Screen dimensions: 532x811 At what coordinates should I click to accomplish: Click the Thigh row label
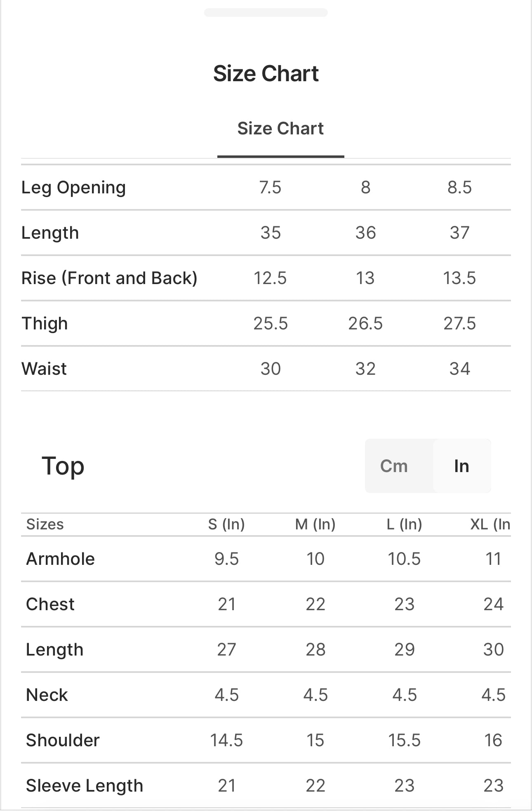[45, 324]
